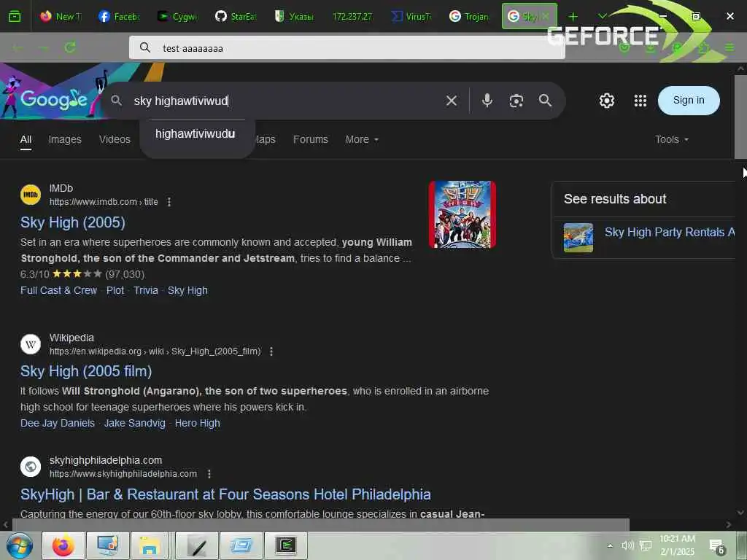Submit search with magnifier button
Viewport: 747px width, 560px height.
click(545, 101)
